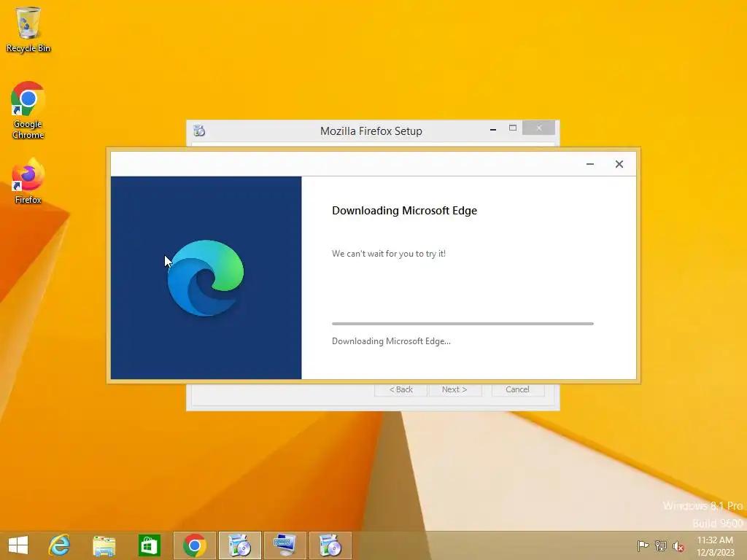The image size is (747, 560).
Task: Open the Action Center flag tray icon
Action: tap(643, 545)
